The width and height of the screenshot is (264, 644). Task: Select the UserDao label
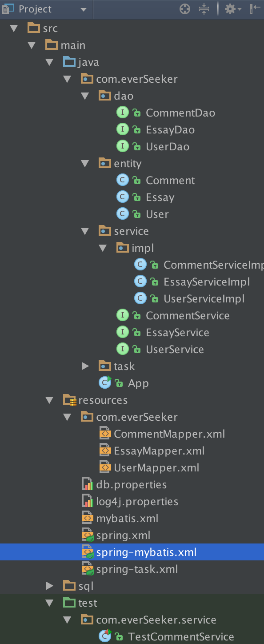pos(168,147)
